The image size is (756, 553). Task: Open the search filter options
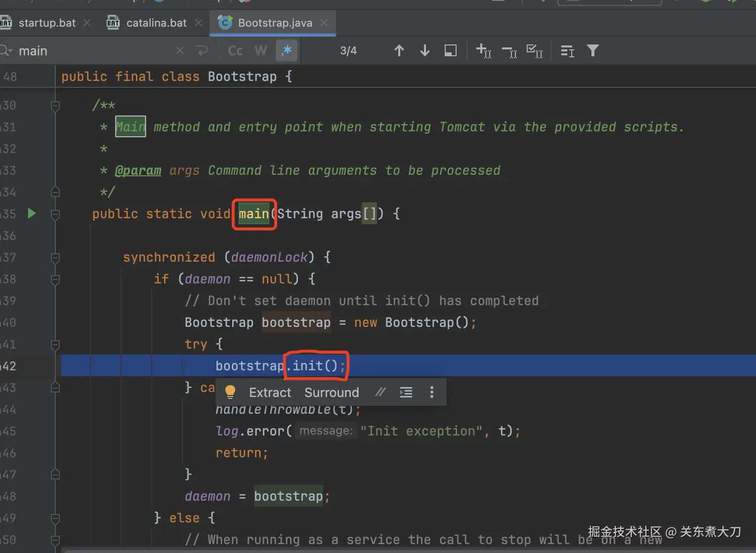click(593, 50)
